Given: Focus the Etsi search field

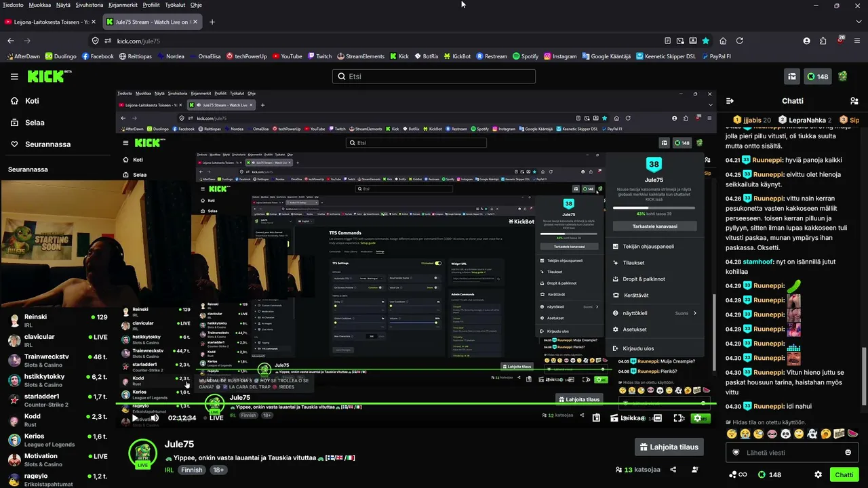Looking at the screenshot, I should (x=434, y=77).
